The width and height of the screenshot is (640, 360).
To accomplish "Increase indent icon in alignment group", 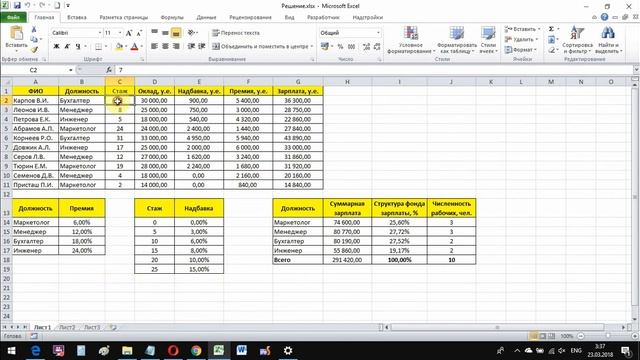I will pyautogui.click(x=202, y=47).
